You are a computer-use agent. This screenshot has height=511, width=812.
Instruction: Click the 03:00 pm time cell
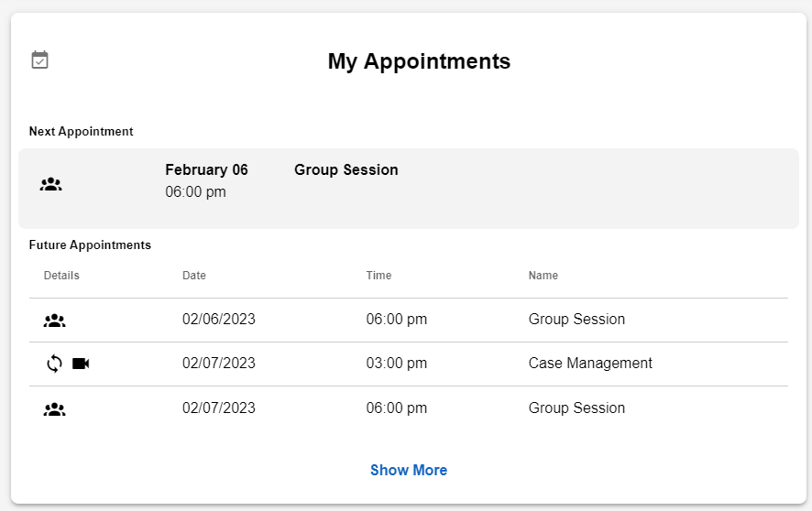(x=396, y=364)
